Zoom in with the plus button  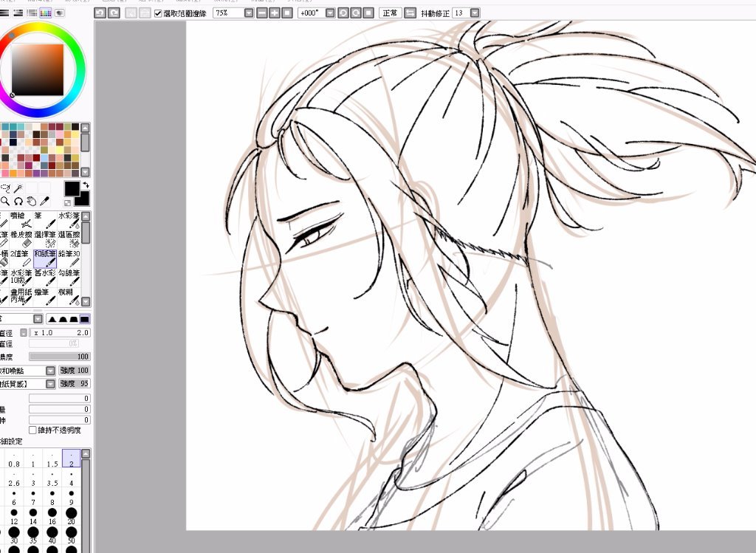(275, 13)
